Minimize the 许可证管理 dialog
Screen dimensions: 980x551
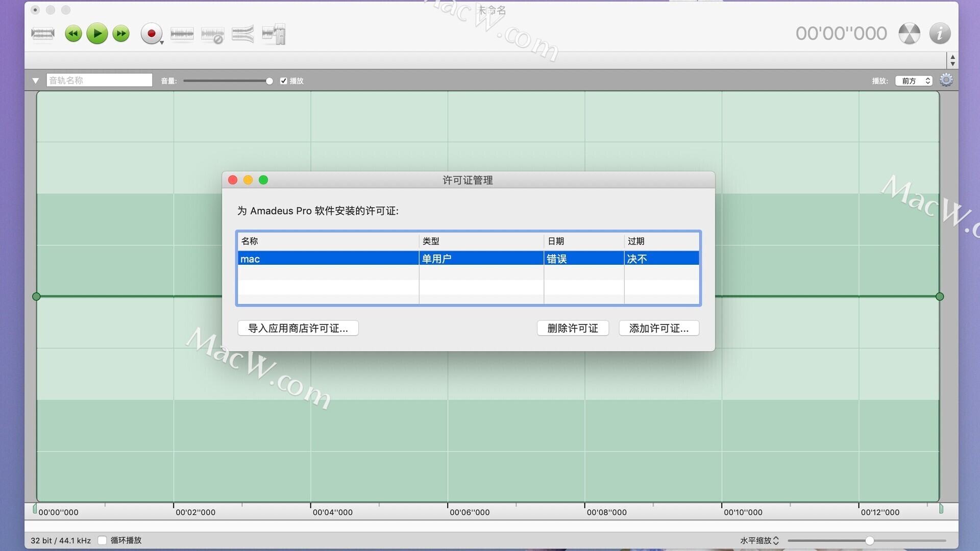point(248,180)
